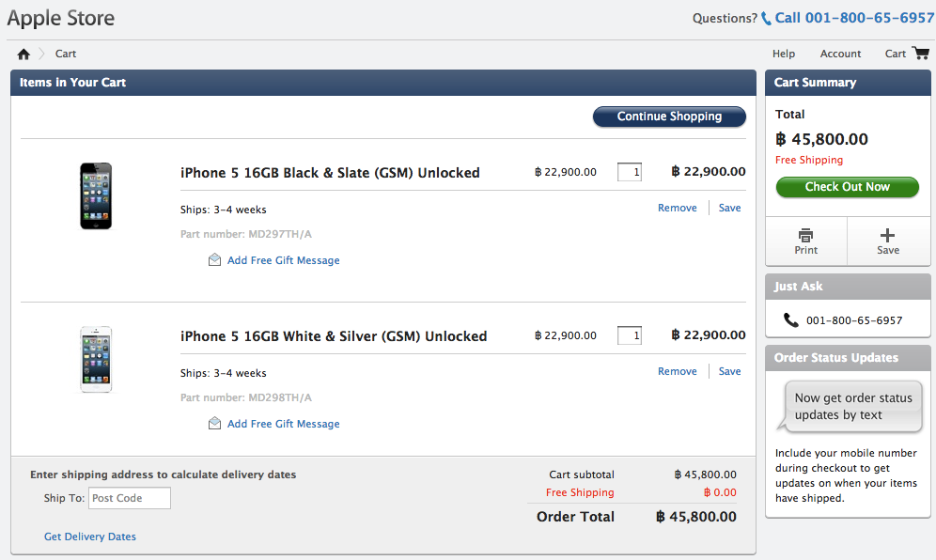Edit quantity field for Black & Slate iPhone
This screenshot has height=560, width=936.
point(630,172)
